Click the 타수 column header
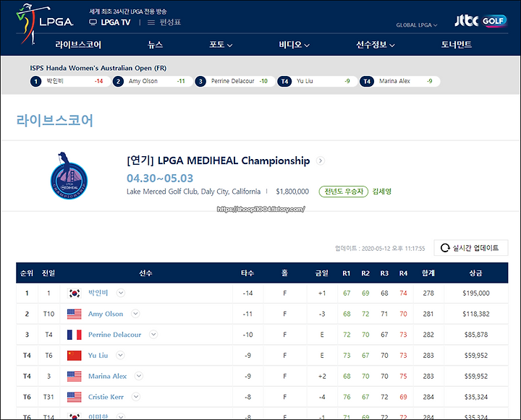Screen dimensions: 521x420 click(x=247, y=273)
